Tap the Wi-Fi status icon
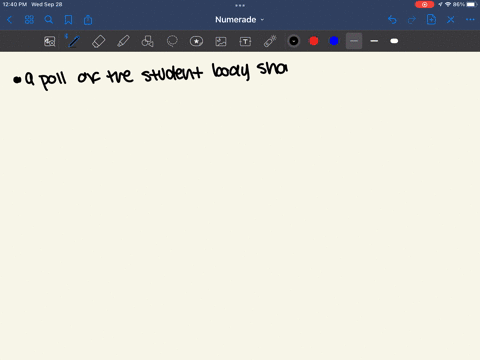 pyautogui.click(x=448, y=4)
